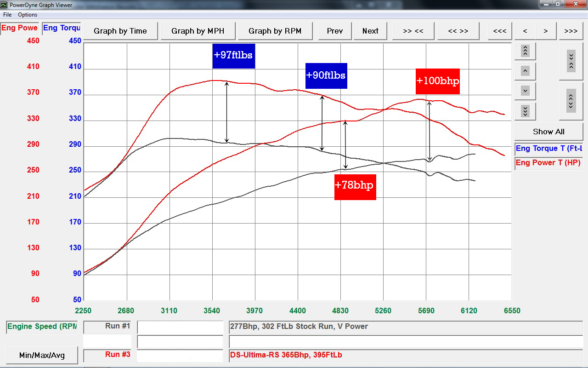Click the Engine Speed (RPM) axis label
Image resolution: width=588 pixels, height=368 pixels.
point(42,327)
